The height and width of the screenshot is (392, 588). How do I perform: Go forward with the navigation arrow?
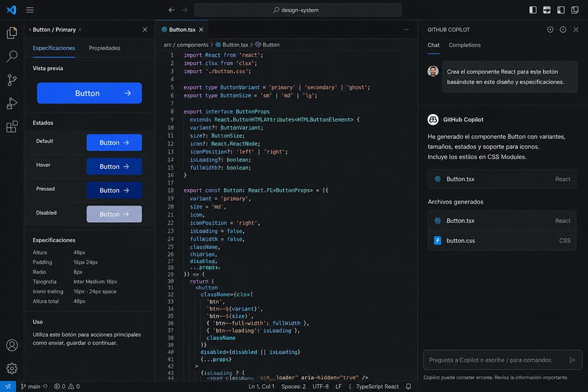click(184, 10)
